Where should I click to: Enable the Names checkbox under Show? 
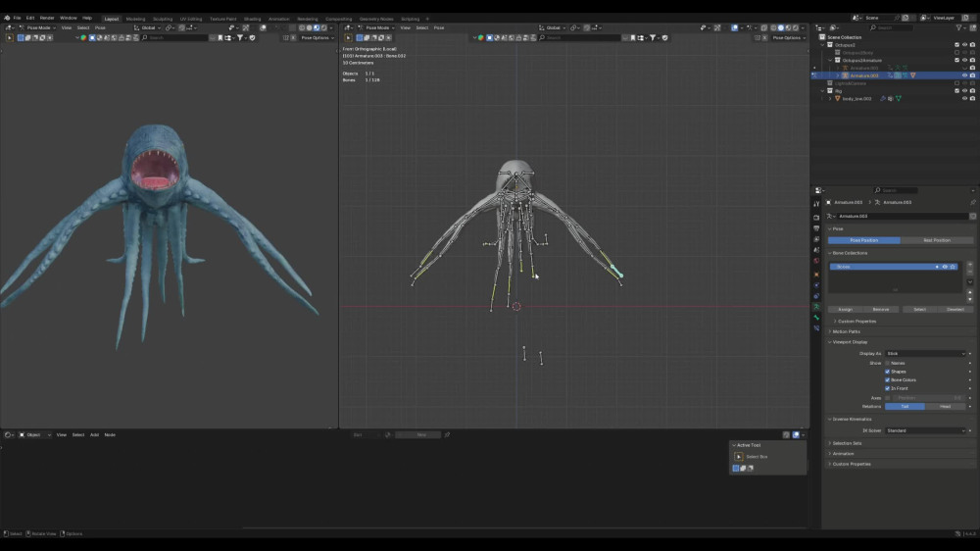coord(887,363)
